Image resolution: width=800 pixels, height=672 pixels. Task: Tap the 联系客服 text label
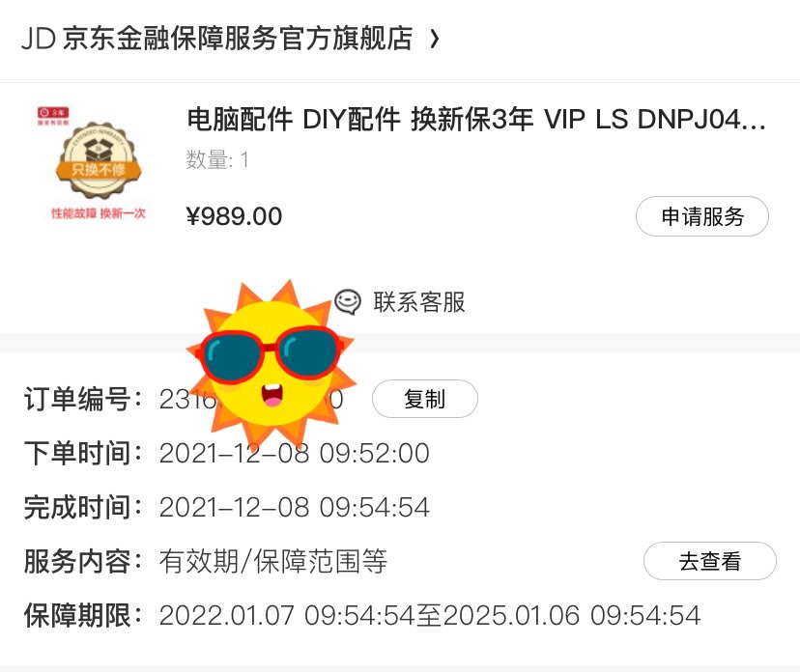(x=419, y=302)
